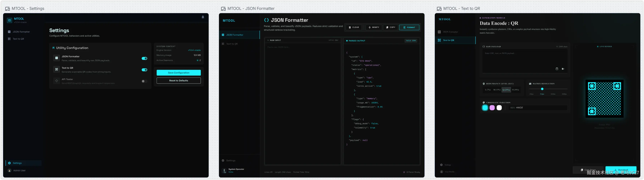The height and width of the screenshot is (180, 644).
Task: Click the Memory Usage 124 MB value
Action: pyautogui.click(x=197, y=55)
